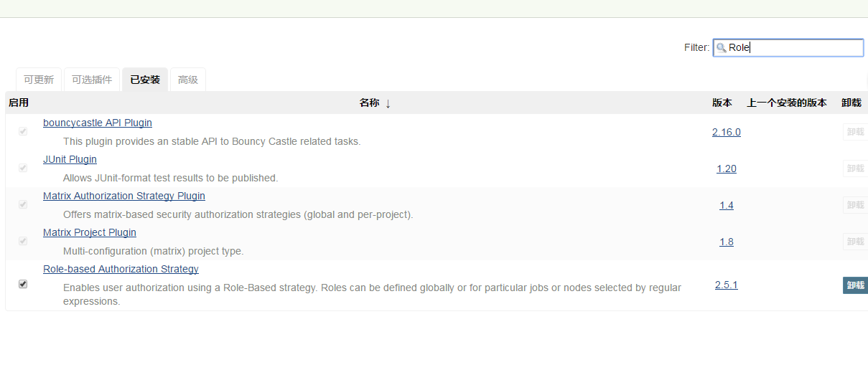Viewport: 868px width, 375px height.
Task: Focus the Filter search input field
Action: pyautogui.click(x=794, y=48)
